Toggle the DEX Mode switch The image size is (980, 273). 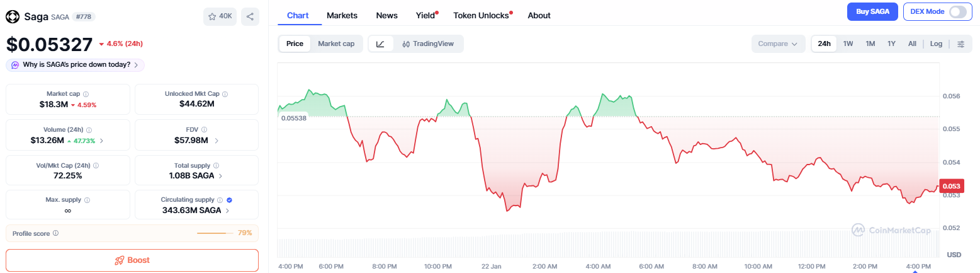coord(957,12)
